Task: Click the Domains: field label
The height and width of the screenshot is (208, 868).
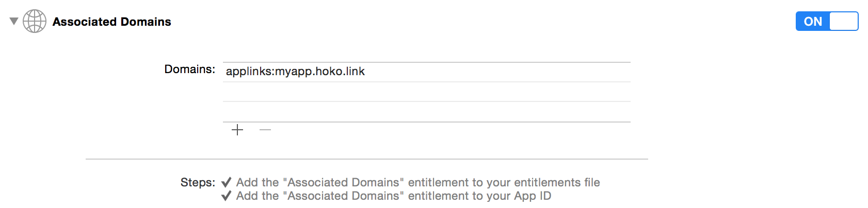Action: [189, 69]
